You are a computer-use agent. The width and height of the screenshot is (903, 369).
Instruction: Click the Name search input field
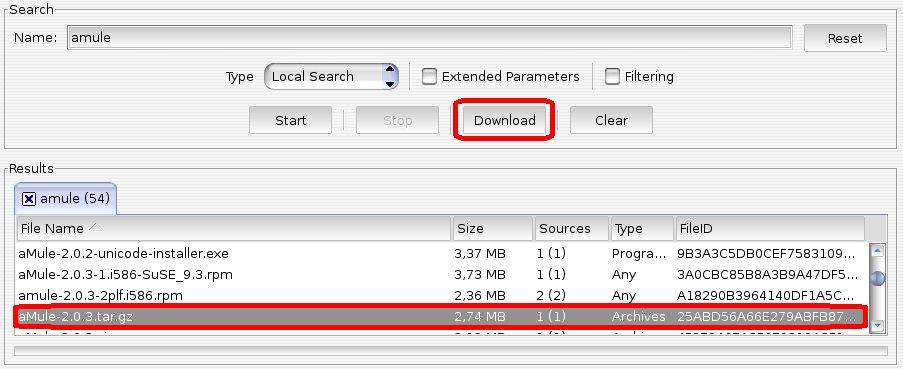click(429, 38)
